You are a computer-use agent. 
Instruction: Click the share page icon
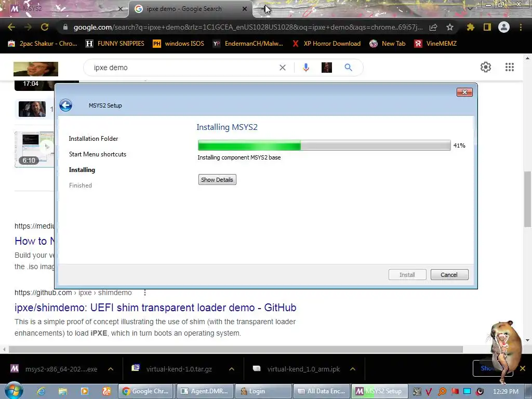point(433,27)
